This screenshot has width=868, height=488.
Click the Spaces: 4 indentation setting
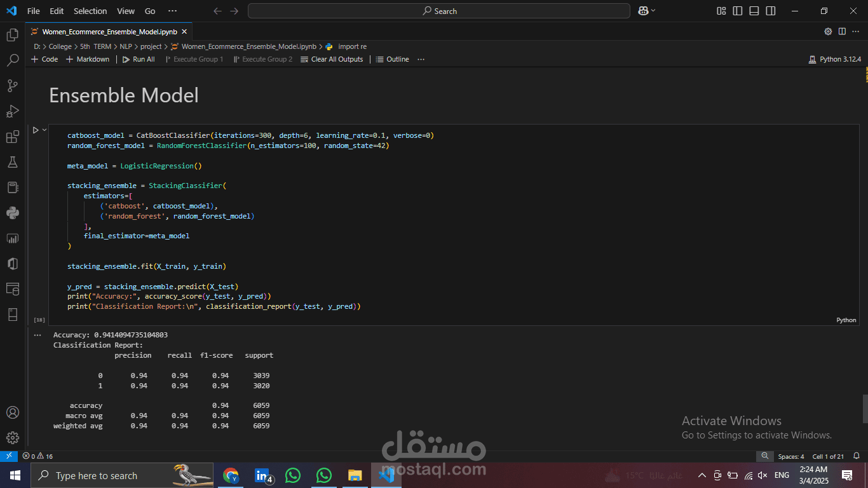pos(791,456)
